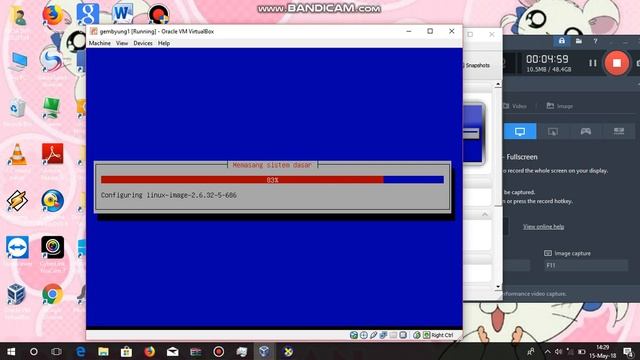The image size is (640, 360).
Task: Select Bandicam rectangle area recording mode icon
Action: [x=553, y=131]
